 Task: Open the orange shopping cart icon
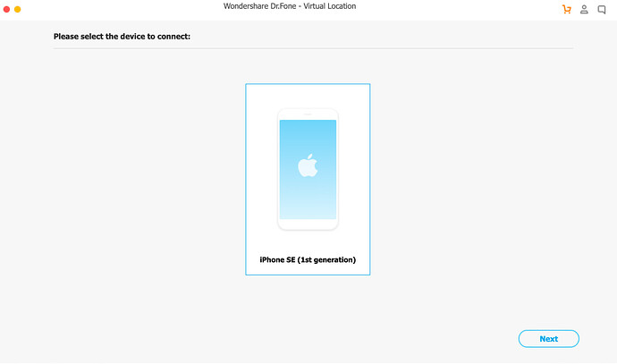567,10
